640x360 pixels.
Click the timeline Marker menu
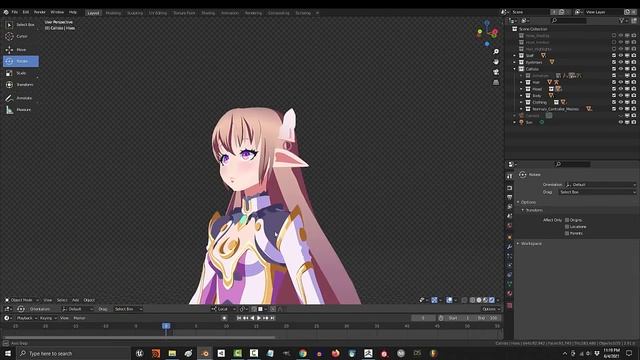click(x=80, y=318)
